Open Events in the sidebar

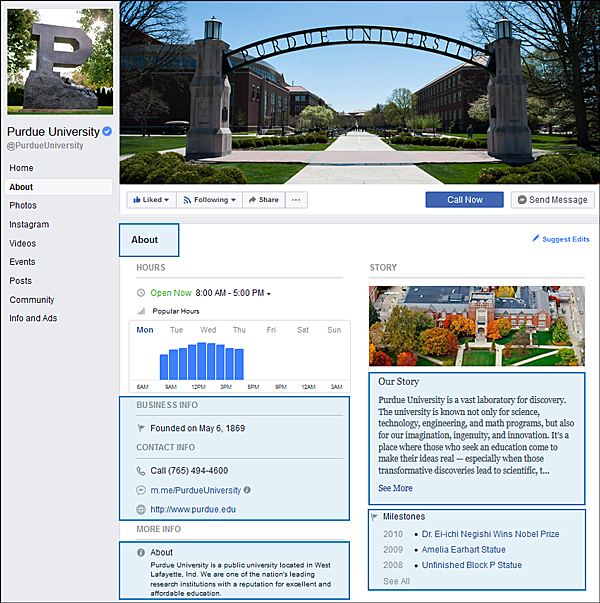(22, 262)
